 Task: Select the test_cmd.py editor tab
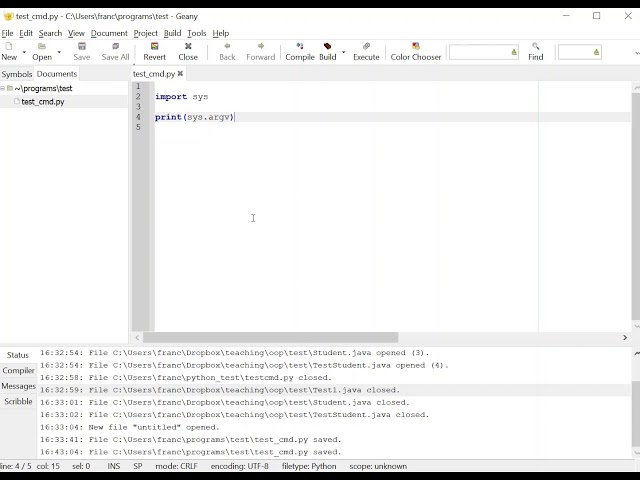[x=154, y=74]
